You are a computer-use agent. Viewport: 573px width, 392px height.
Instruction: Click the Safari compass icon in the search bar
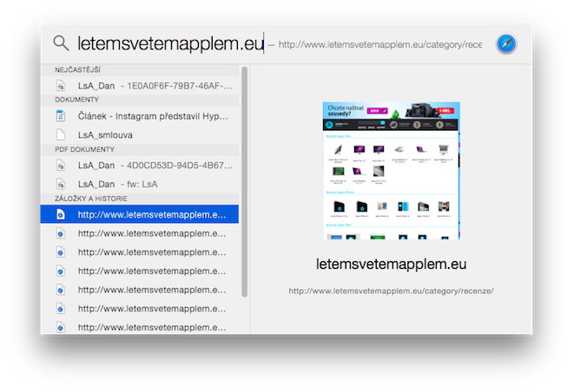(x=506, y=44)
